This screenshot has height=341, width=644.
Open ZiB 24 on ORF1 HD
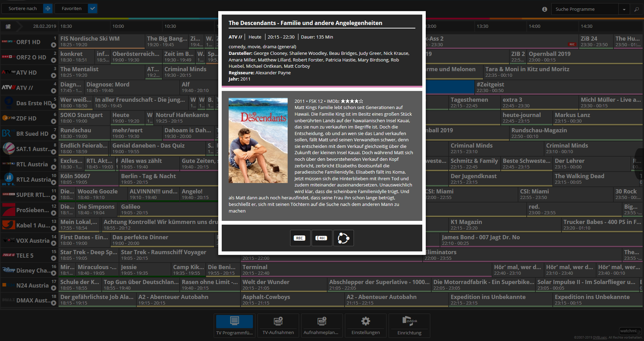click(596, 41)
